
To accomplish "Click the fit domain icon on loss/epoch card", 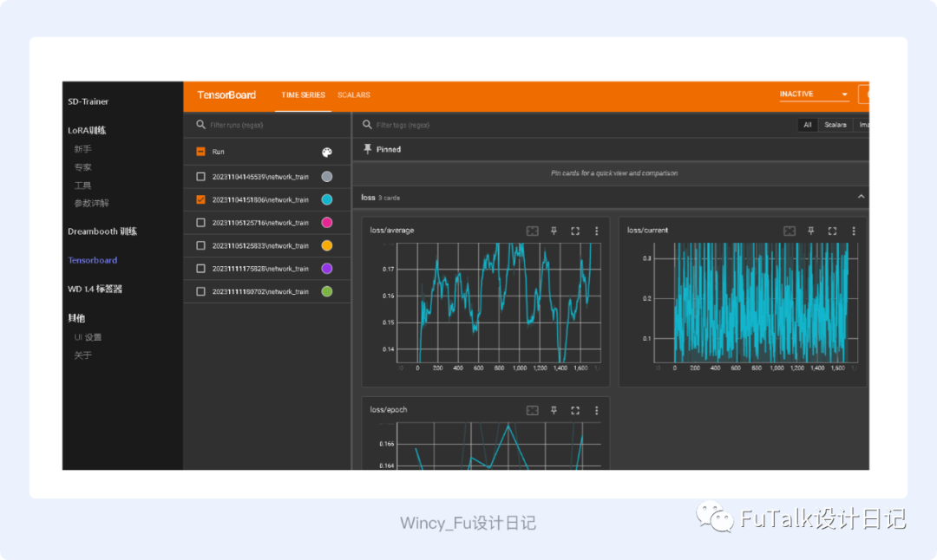I will 532,411.
